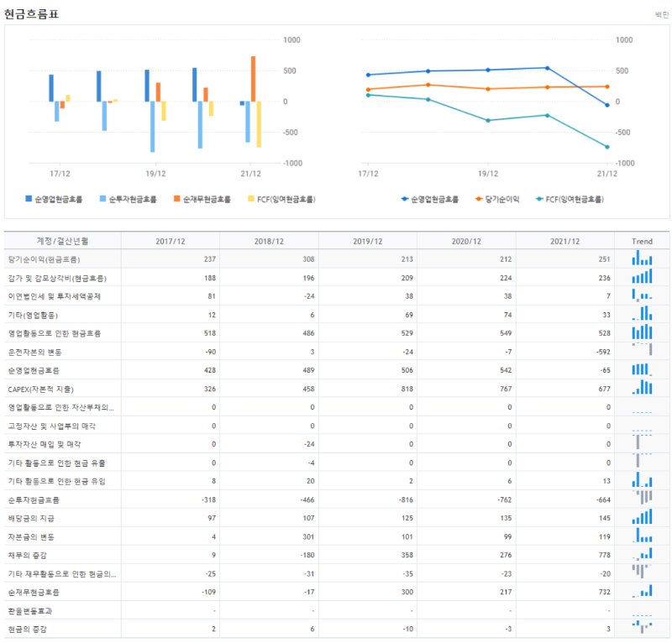
Task: Select the CAPEX(자본적 지출) row label
Action: click(x=40, y=389)
